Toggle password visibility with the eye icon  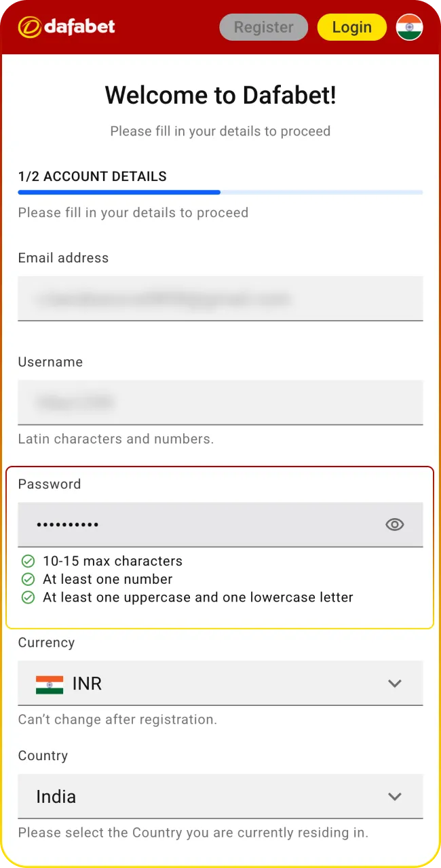[x=394, y=524]
